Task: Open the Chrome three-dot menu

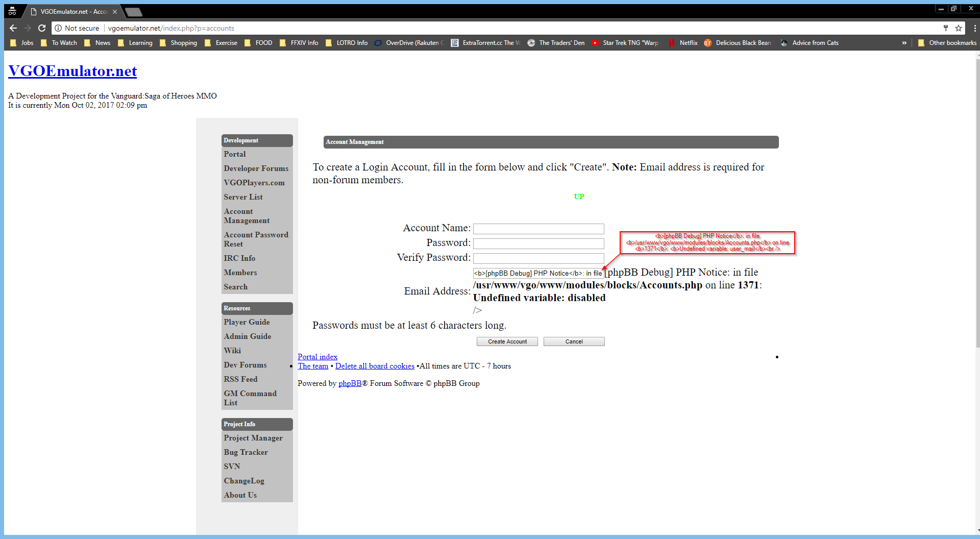Action: pyautogui.click(x=974, y=28)
